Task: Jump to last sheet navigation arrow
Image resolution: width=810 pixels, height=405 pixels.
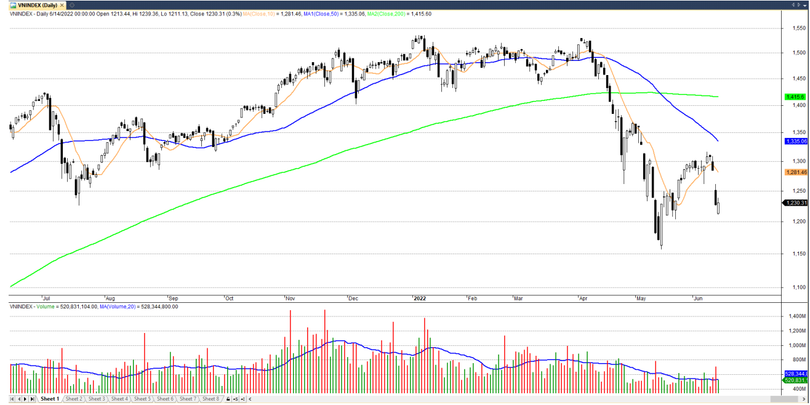Action: coord(33,399)
